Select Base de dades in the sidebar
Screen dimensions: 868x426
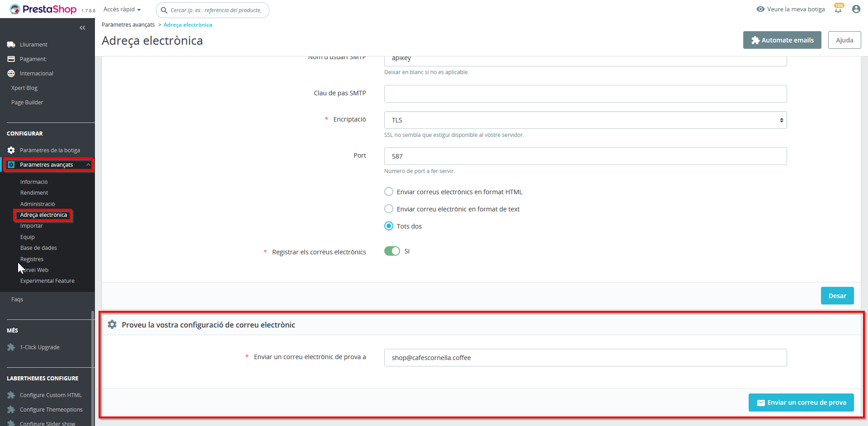click(x=38, y=248)
